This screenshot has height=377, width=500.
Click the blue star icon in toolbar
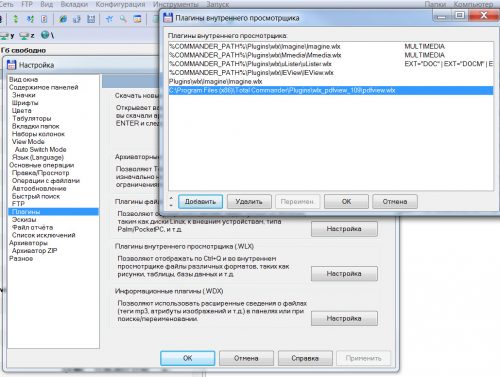click(x=109, y=19)
